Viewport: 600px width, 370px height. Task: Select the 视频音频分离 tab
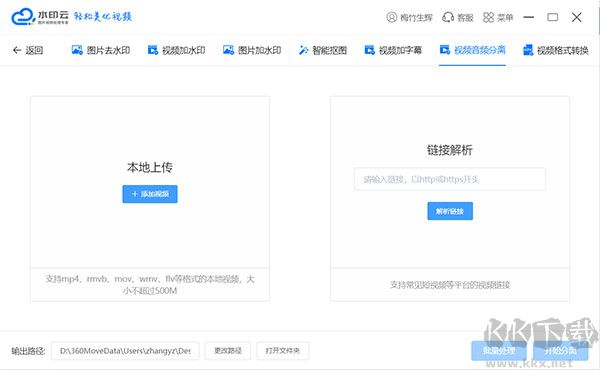473,50
